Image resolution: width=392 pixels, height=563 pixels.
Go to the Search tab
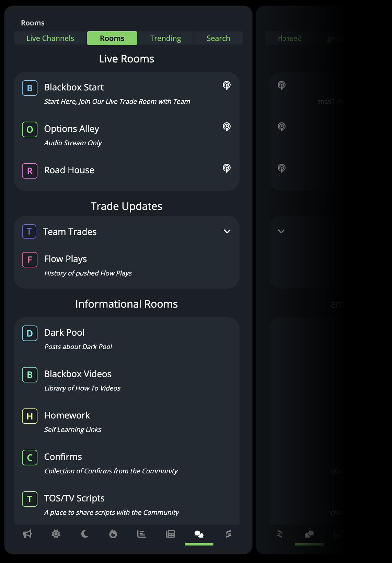[x=218, y=38]
